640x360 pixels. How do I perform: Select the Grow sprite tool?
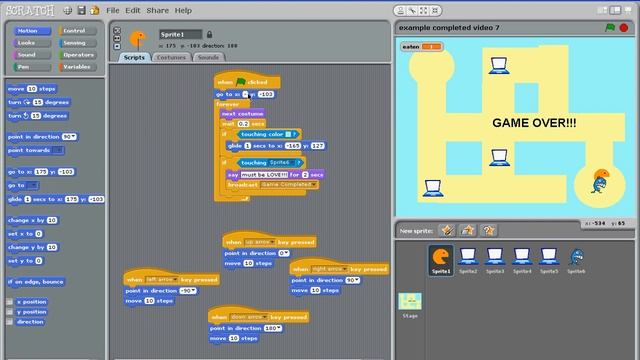tap(424, 11)
